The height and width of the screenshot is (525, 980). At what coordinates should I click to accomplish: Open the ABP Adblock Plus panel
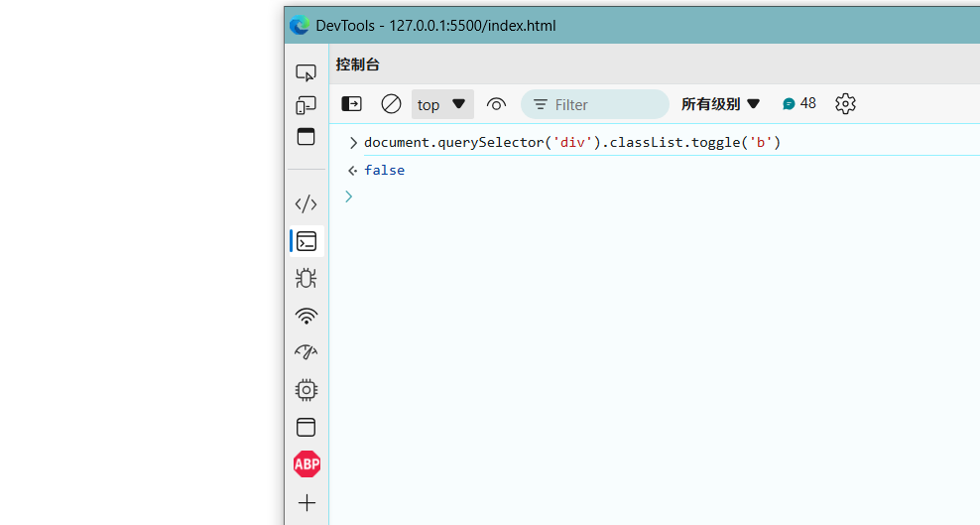[x=306, y=464]
